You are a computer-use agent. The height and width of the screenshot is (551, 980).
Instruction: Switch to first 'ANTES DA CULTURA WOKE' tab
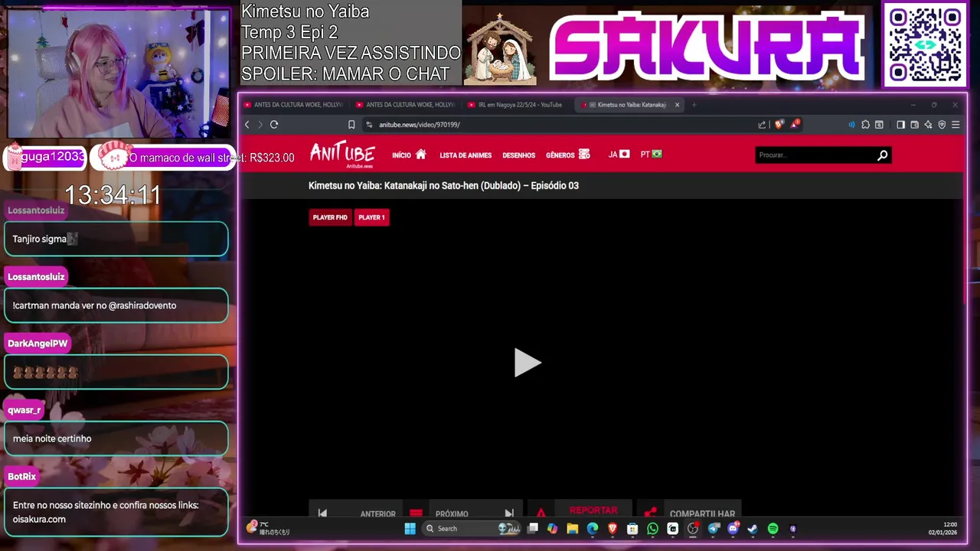pos(293,105)
